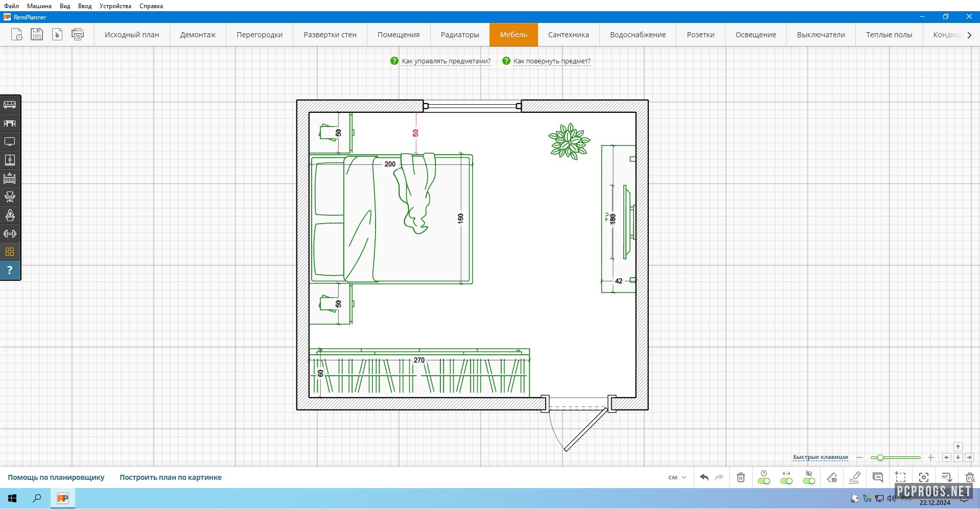The height and width of the screenshot is (509, 980).
Task: Open the sofa furniture category
Action: pyautogui.click(x=10, y=105)
